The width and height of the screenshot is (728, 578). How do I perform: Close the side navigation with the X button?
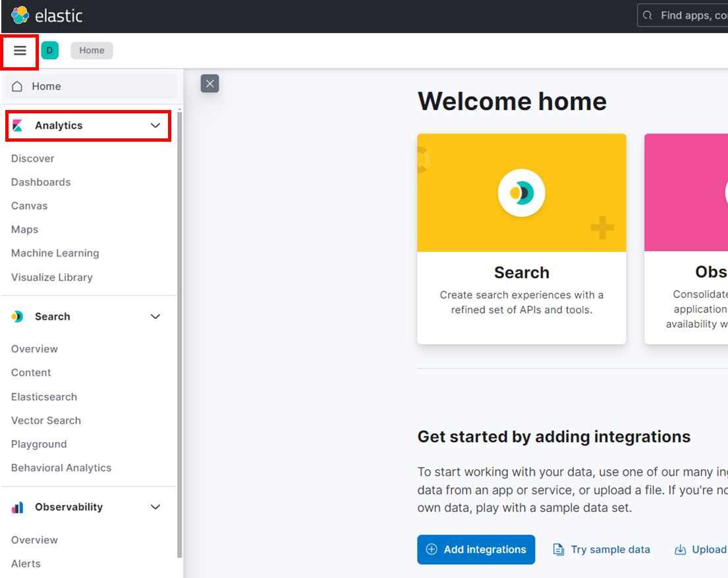coord(210,84)
